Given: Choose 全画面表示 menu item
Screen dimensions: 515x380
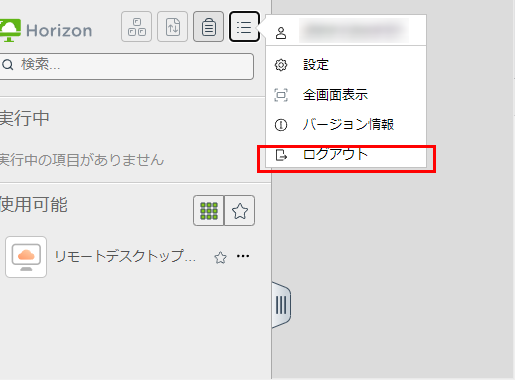Looking at the screenshot, I should [x=346, y=95].
